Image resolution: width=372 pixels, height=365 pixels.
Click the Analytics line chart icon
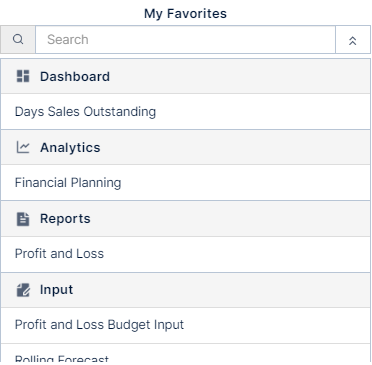[23, 147]
